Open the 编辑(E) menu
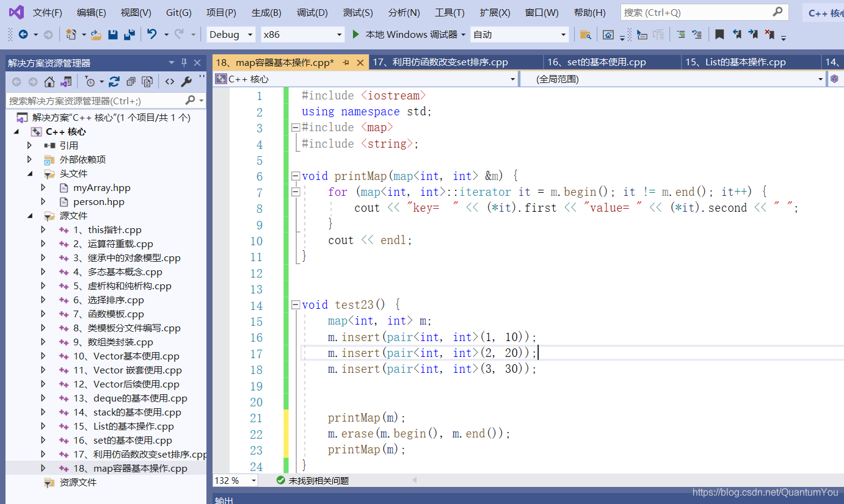The height and width of the screenshot is (504, 844). coord(91,13)
